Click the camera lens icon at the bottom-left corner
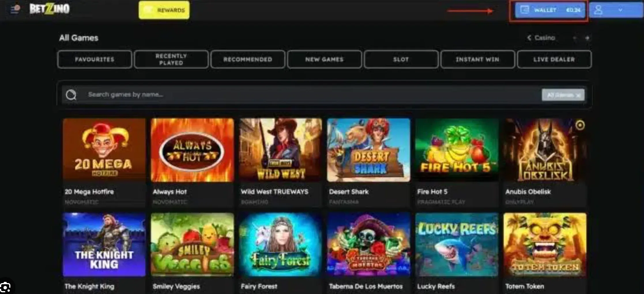The width and height of the screenshot is (644, 294). pos(5,287)
